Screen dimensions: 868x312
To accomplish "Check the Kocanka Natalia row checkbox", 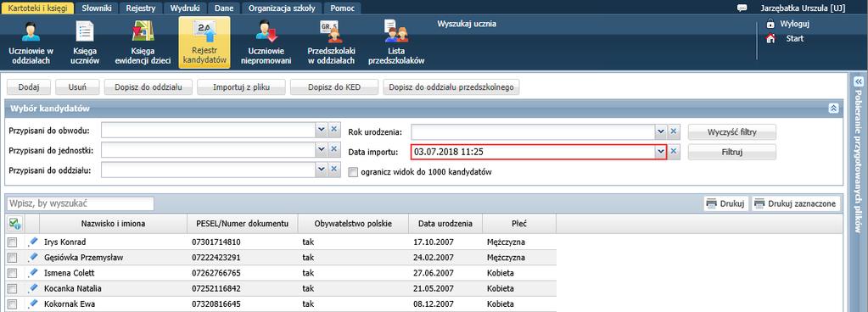I will pyautogui.click(x=12, y=289).
